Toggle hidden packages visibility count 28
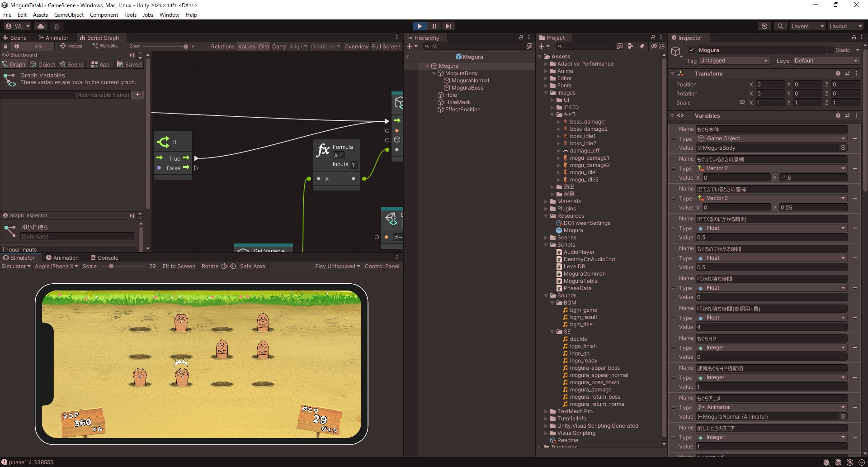868x467 pixels. tap(657, 46)
